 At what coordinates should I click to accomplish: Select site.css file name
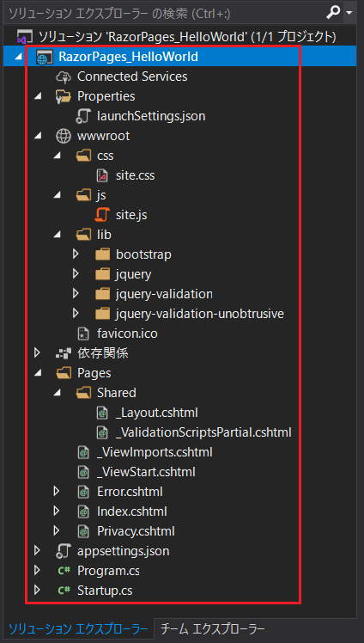pos(135,176)
